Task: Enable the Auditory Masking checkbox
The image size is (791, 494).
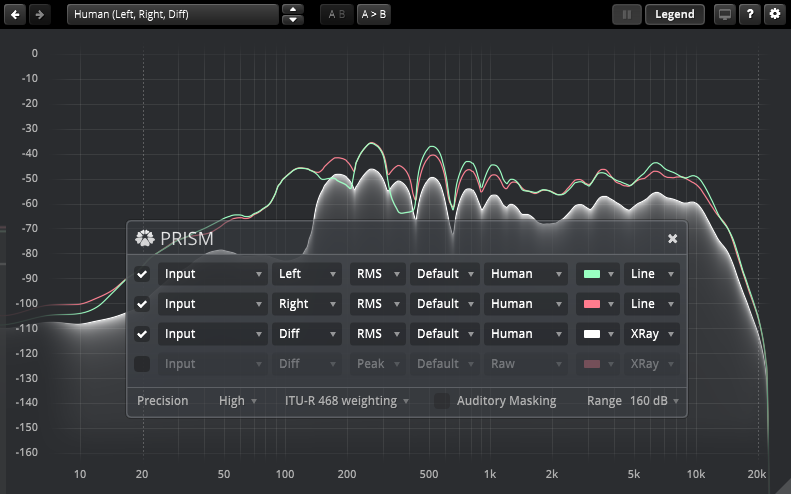Action: [441, 401]
